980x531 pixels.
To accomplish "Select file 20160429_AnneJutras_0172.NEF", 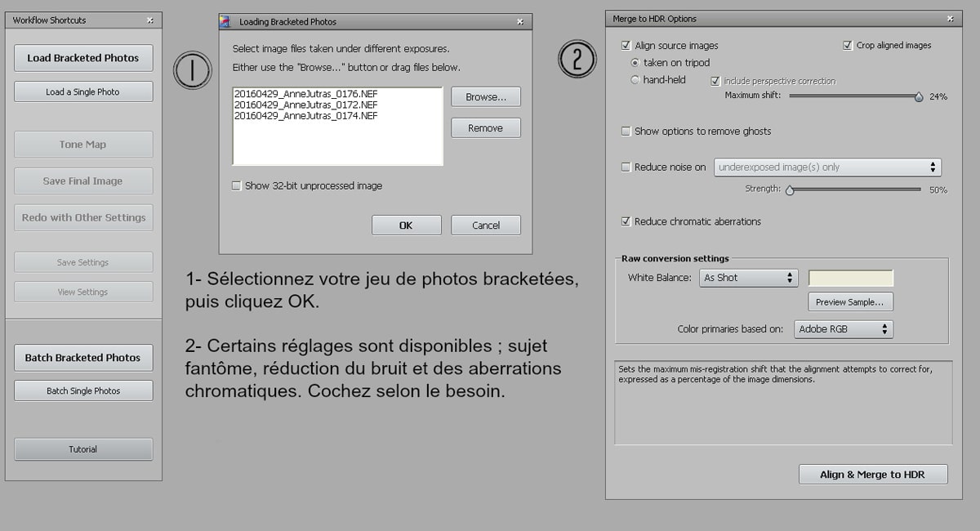I will [x=306, y=105].
